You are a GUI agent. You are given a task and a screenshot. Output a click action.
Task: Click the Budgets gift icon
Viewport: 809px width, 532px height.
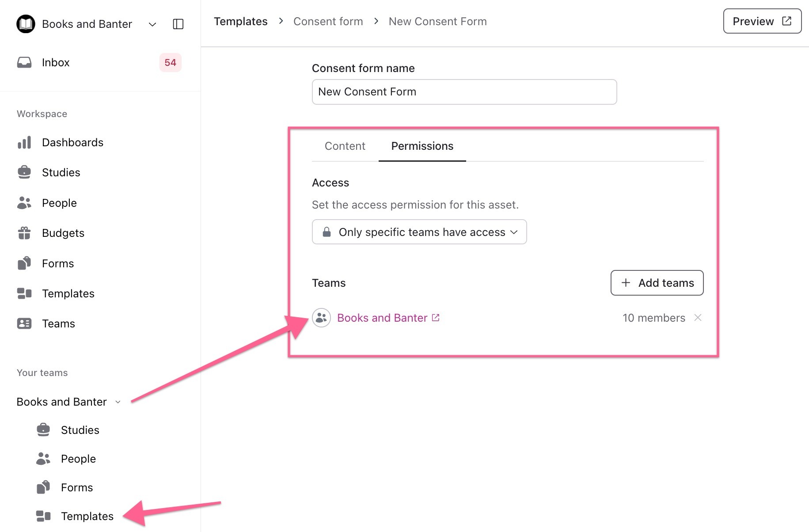24,233
